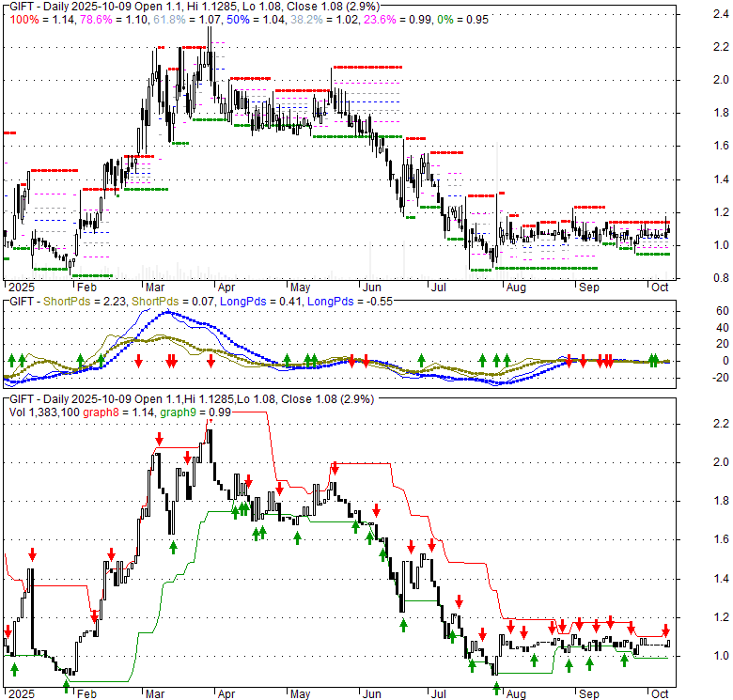Click the 'Apr' label under the top chart
This screenshot has height=700, width=733.
[x=226, y=288]
